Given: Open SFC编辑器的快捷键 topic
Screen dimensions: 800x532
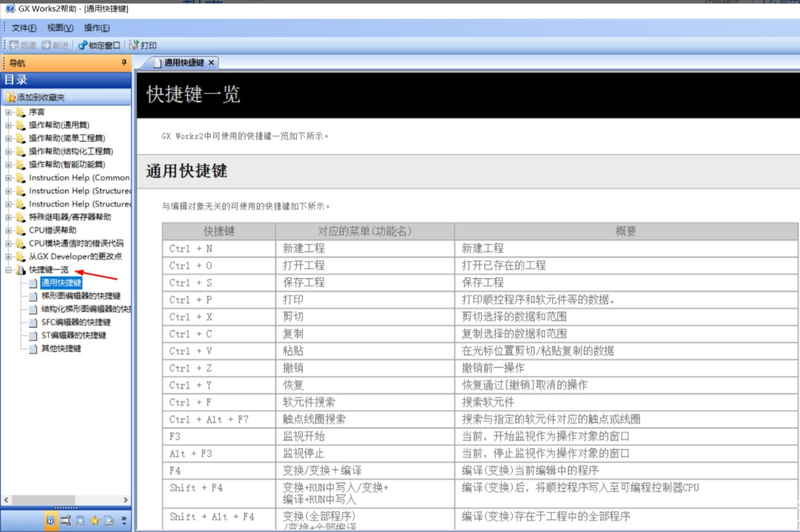Looking at the screenshot, I should coord(76,323).
